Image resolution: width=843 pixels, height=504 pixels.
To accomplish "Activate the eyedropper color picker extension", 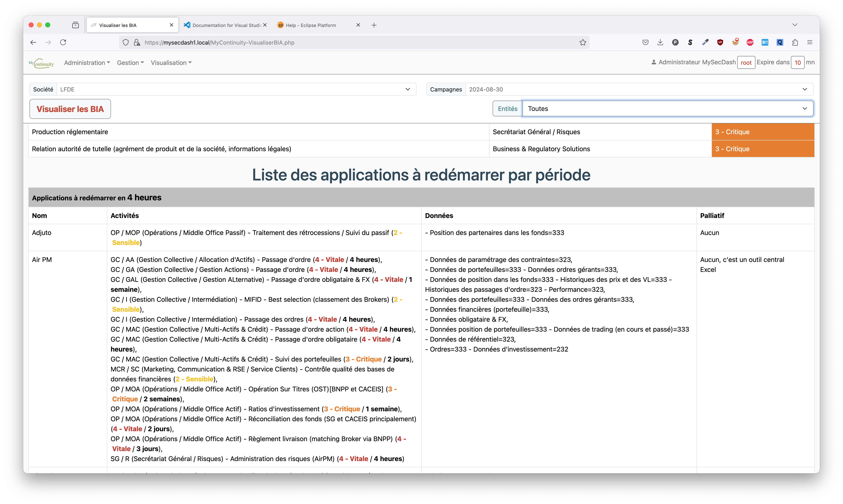I will [x=705, y=43].
